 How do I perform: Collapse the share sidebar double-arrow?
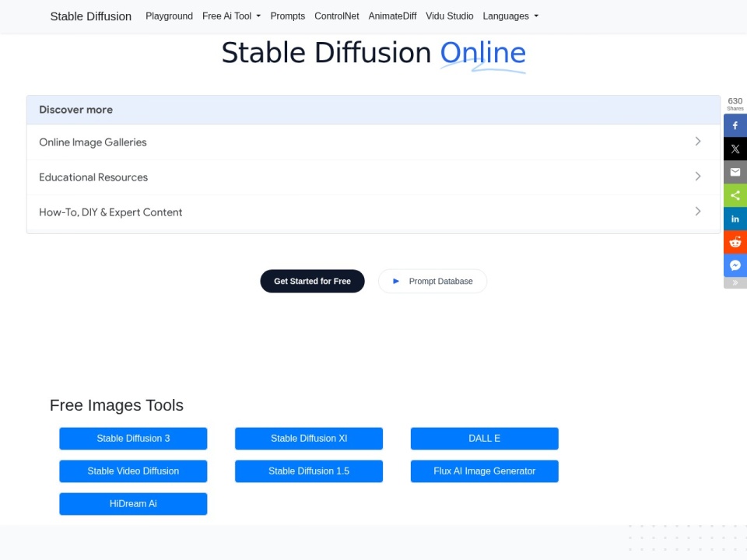[735, 283]
